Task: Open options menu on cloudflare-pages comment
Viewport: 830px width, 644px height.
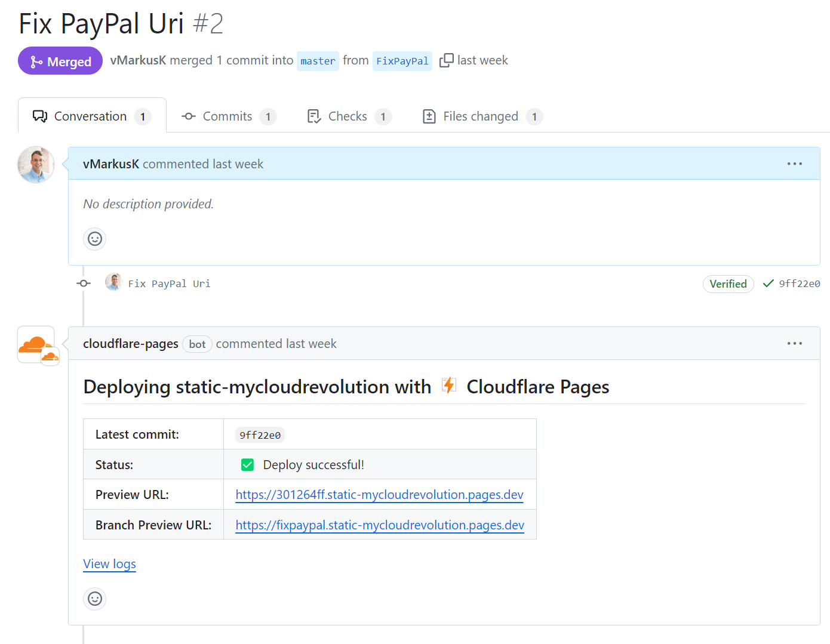Action: [x=794, y=343]
